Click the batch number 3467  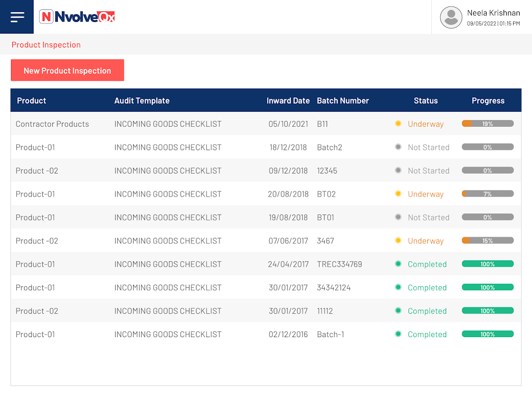pos(326,241)
